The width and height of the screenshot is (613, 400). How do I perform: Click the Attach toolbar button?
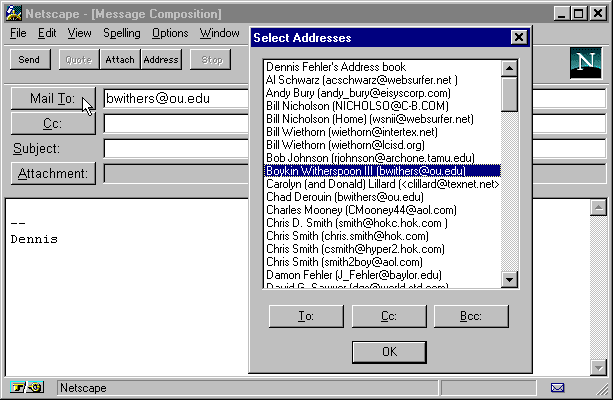pyautogui.click(x=119, y=60)
